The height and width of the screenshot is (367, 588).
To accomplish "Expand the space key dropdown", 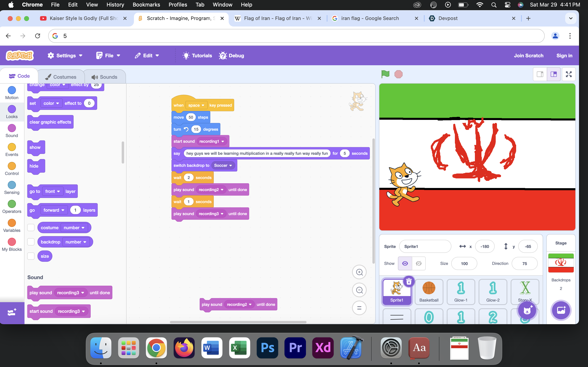I will (x=196, y=105).
